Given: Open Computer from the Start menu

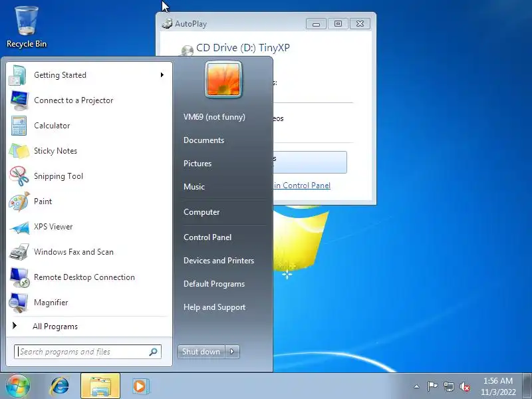Looking at the screenshot, I should [201, 212].
